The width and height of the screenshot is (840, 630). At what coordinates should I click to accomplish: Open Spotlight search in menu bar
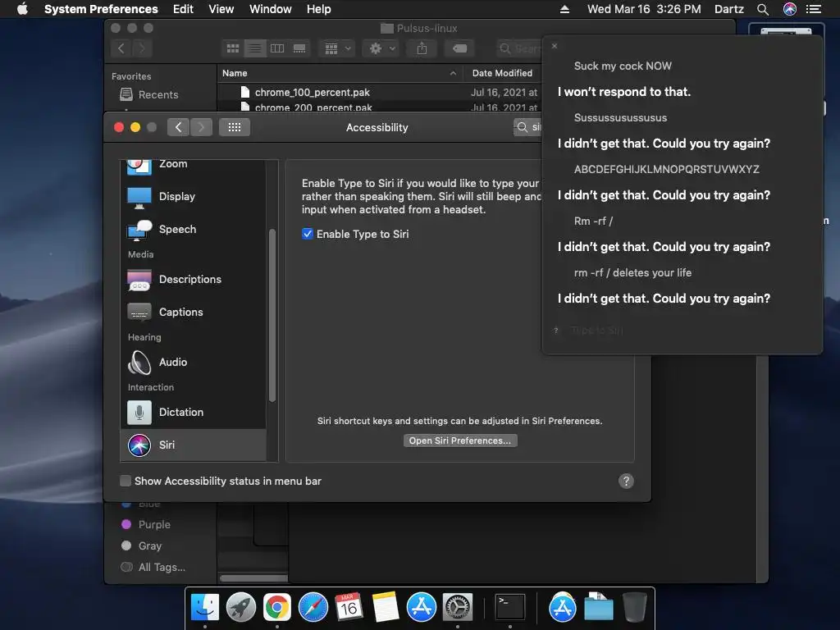pyautogui.click(x=763, y=9)
